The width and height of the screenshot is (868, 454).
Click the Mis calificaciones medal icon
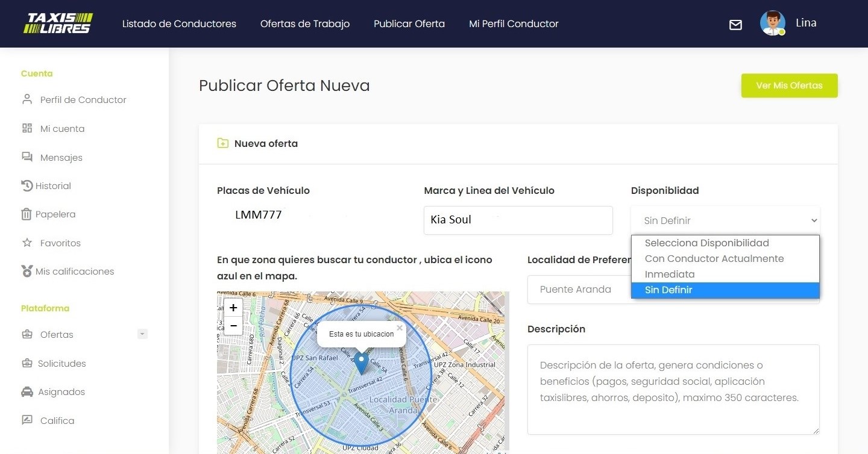[x=27, y=272]
